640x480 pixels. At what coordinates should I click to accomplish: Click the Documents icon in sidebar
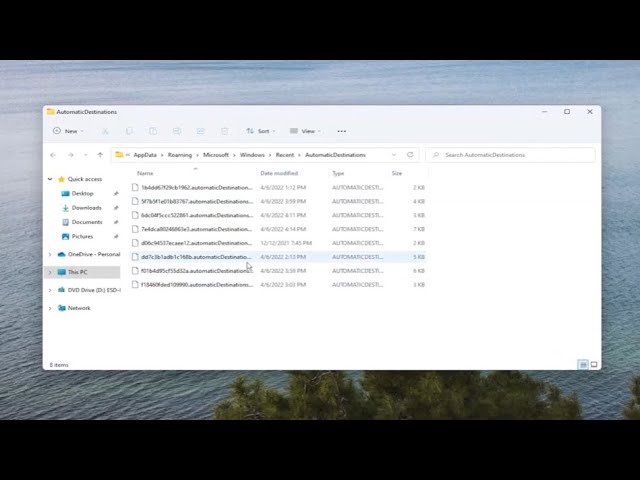tap(65, 222)
